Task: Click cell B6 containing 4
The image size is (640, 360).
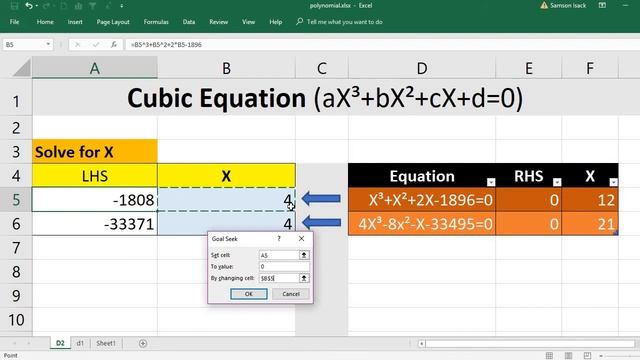Action: (226, 224)
